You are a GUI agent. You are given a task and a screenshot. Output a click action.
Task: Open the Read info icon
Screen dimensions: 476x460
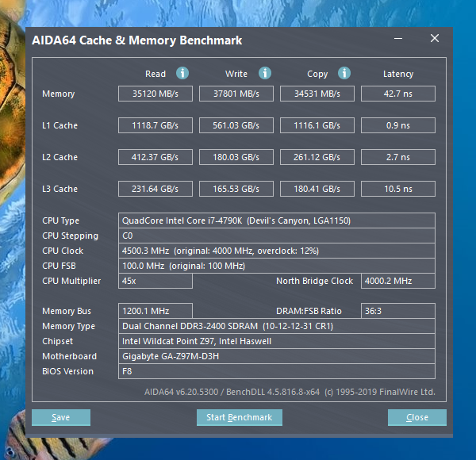coord(182,73)
